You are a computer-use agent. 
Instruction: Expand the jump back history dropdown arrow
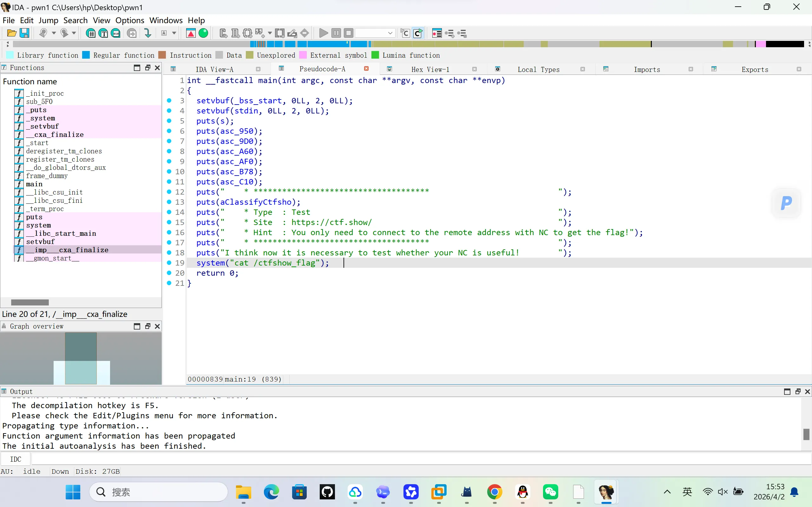pos(54,33)
